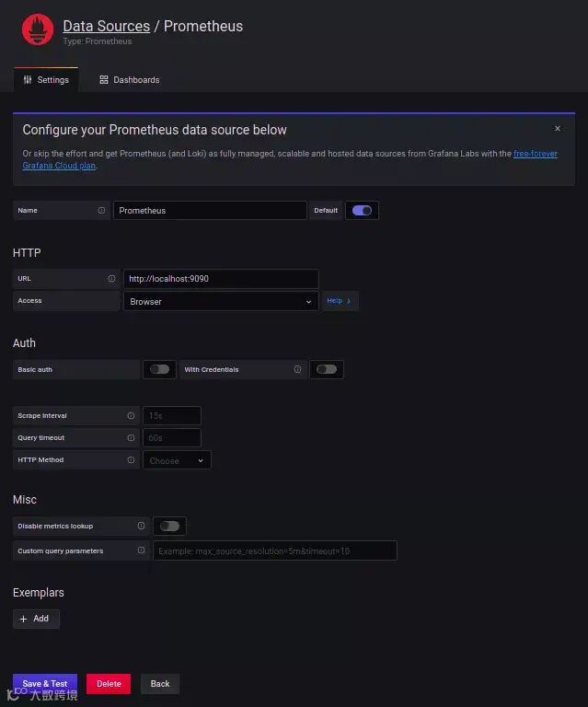The height and width of the screenshot is (707, 588).
Task: Toggle Disable metrics lookup switch
Action: (169, 527)
